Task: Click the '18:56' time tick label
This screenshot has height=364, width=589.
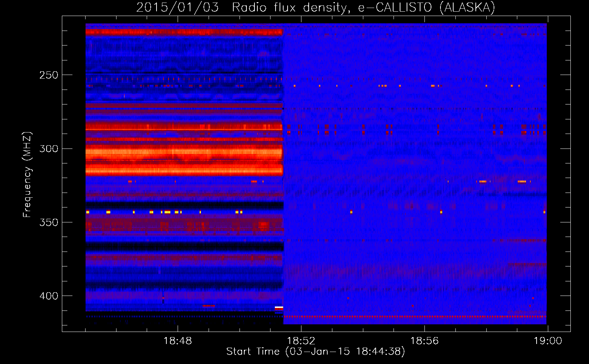Action: coord(424,341)
